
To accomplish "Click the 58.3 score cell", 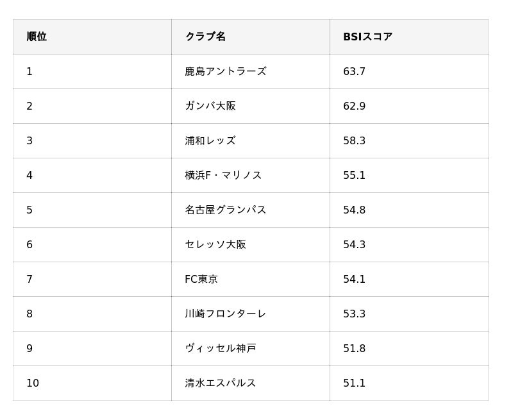I will pyautogui.click(x=409, y=140).
